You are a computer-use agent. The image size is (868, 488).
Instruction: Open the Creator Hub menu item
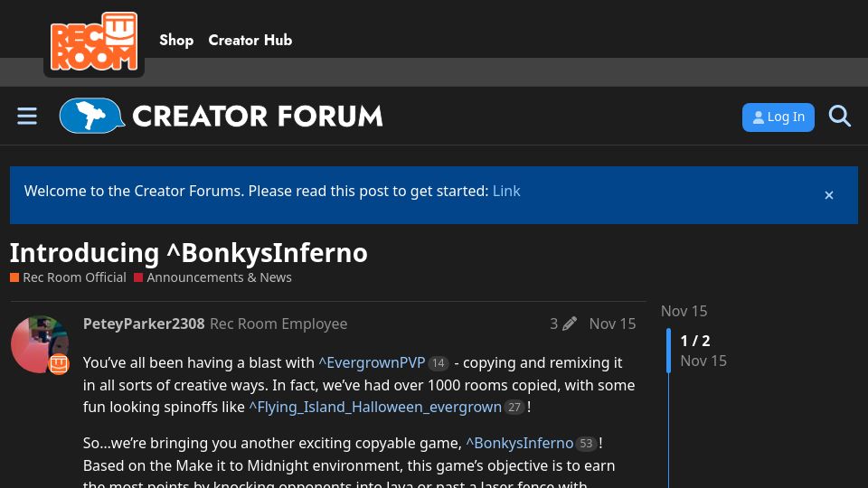click(x=250, y=41)
